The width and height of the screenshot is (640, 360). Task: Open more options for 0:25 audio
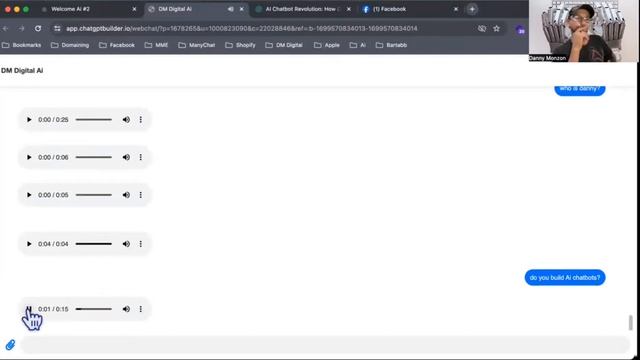pos(141,120)
